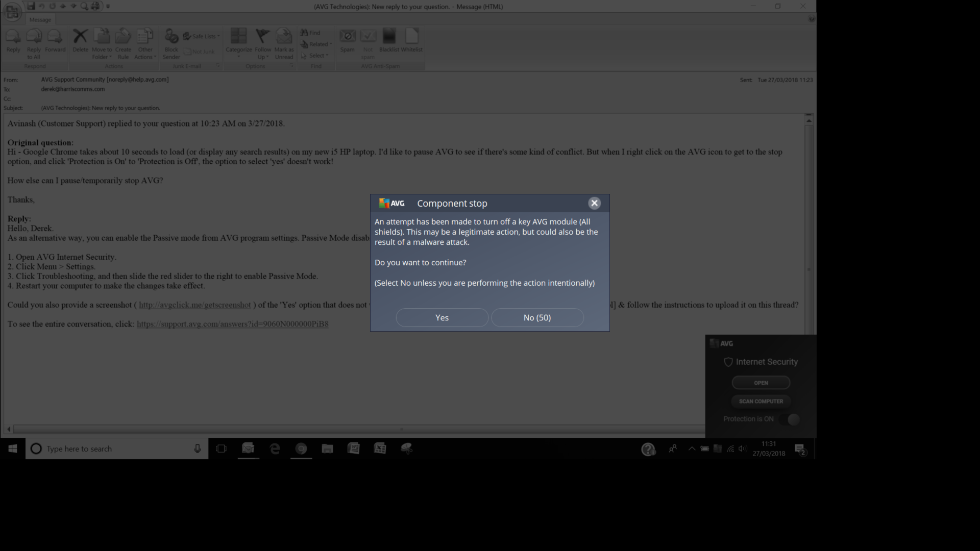Open Junk E-mail options dialog launcher
Viewport: 980px width, 551px height.
click(x=218, y=66)
